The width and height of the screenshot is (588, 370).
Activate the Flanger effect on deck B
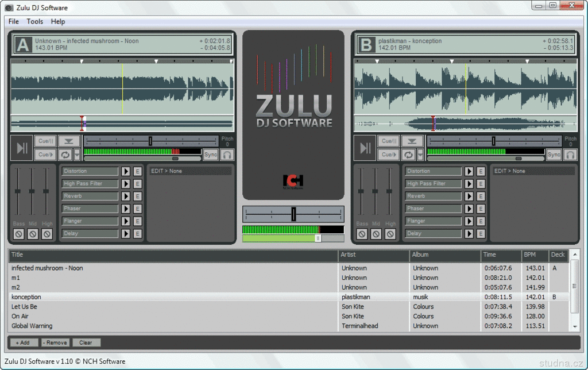pos(469,221)
